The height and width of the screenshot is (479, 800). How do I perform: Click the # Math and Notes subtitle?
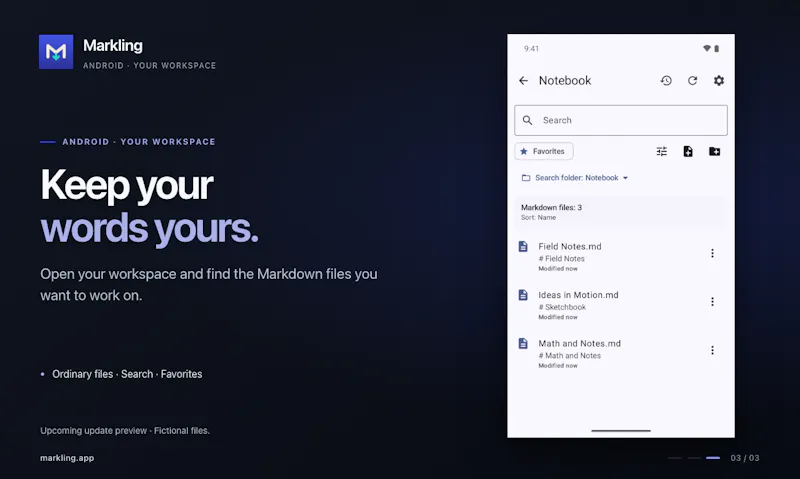[570, 356]
